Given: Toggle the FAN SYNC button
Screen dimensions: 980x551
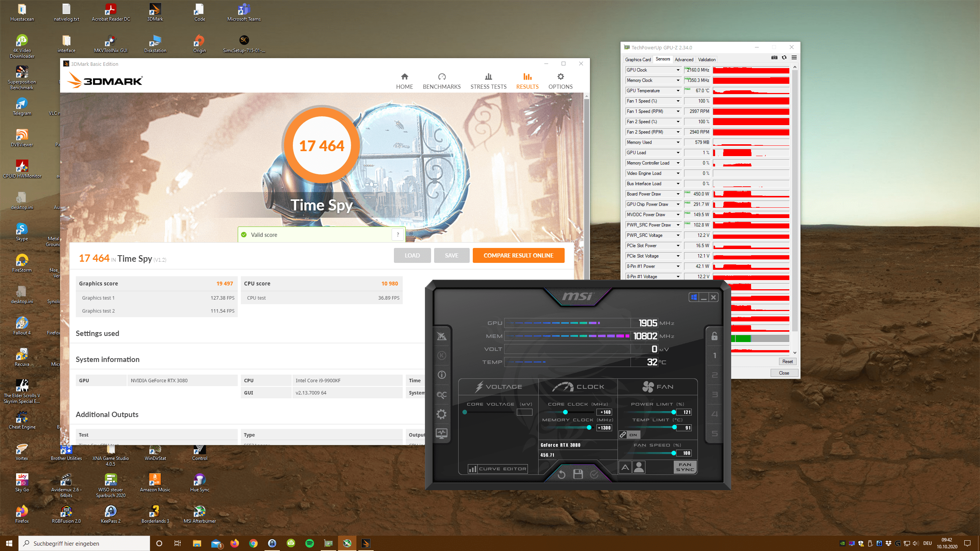Looking at the screenshot, I should click(x=685, y=467).
